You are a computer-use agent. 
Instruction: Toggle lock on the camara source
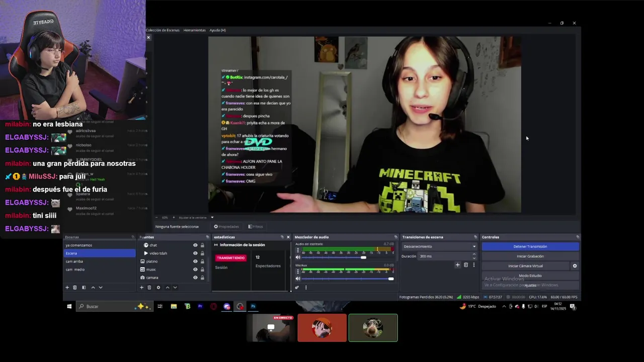pos(202,278)
